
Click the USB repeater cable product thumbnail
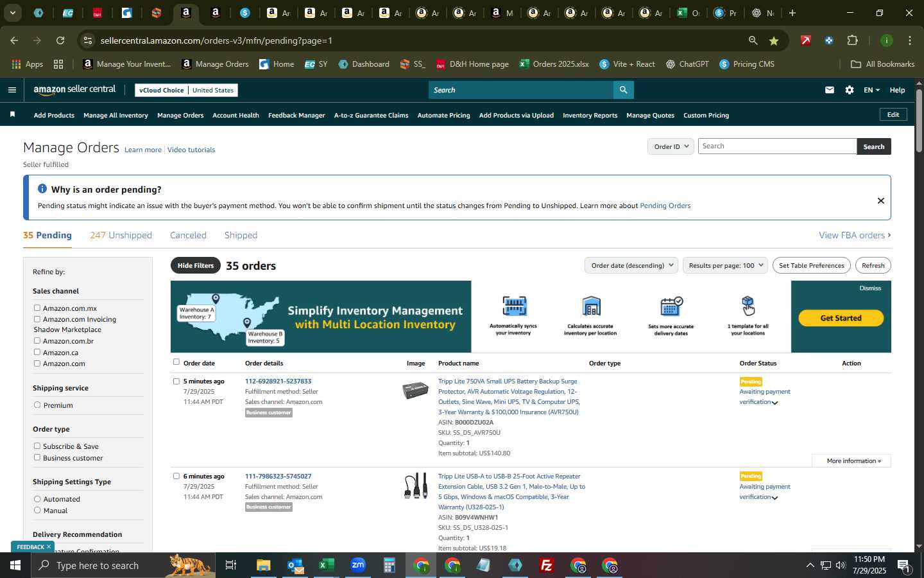[416, 486]
